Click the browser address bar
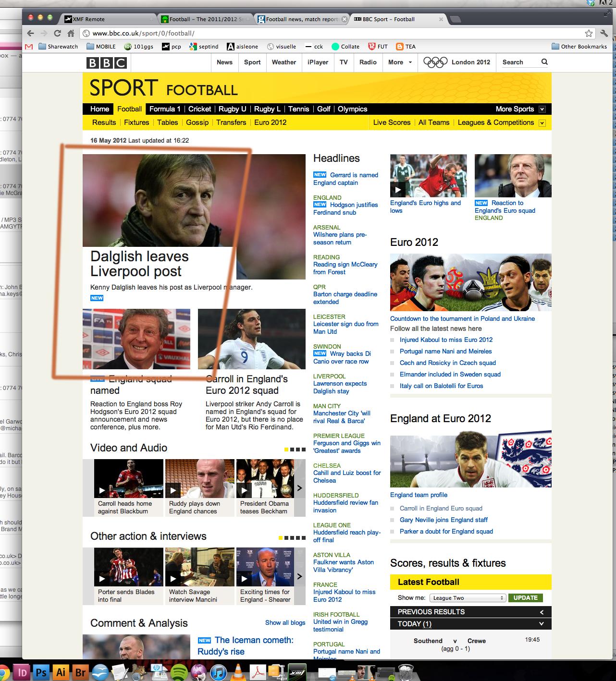 (x=332, y=33)
